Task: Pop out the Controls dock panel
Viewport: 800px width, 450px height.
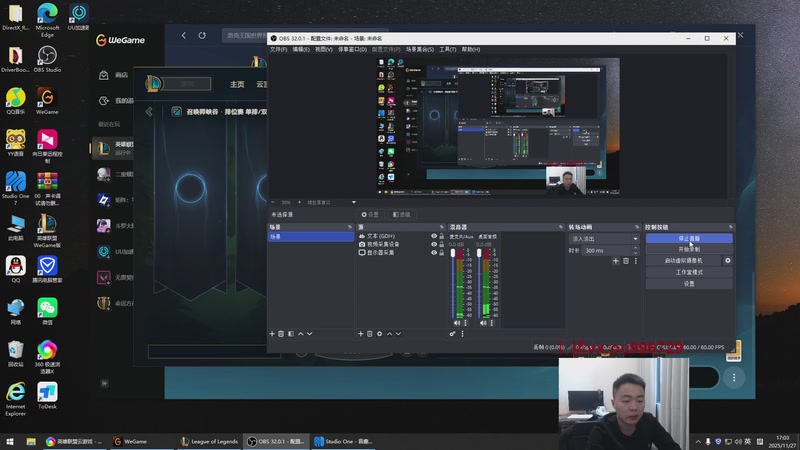Action: (x=731, y=227)
